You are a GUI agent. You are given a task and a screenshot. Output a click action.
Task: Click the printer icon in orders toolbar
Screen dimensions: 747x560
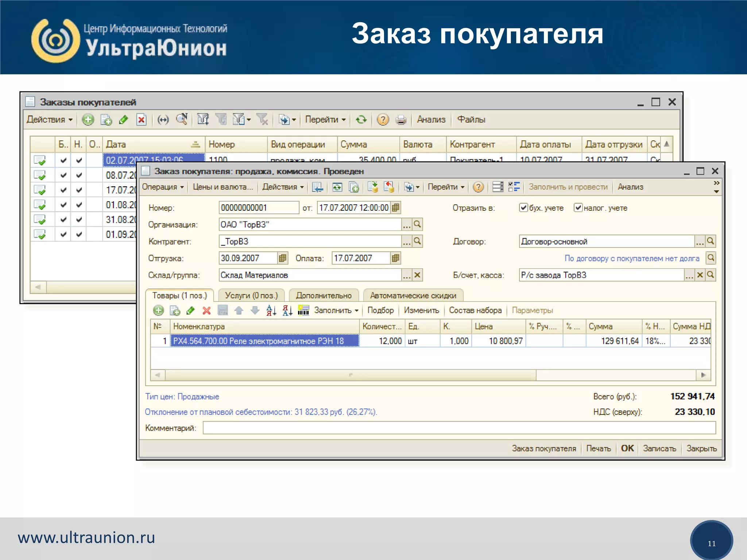coord(401,120)
